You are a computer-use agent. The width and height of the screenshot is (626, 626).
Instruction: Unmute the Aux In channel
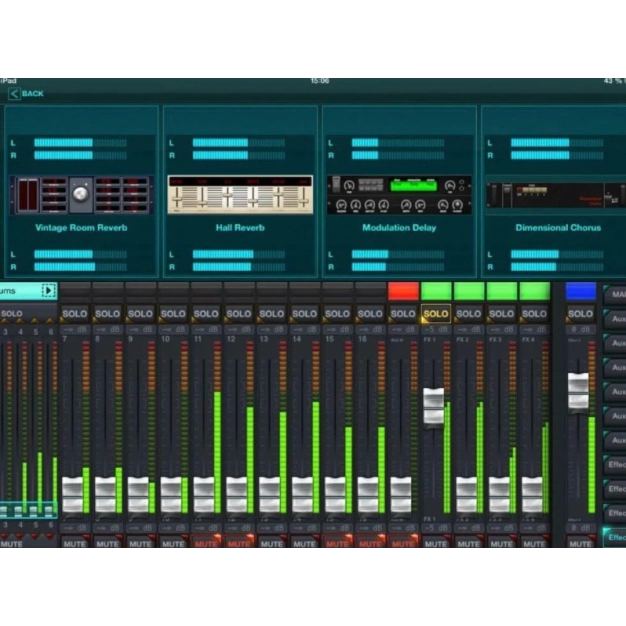click(x=403, y=543)
